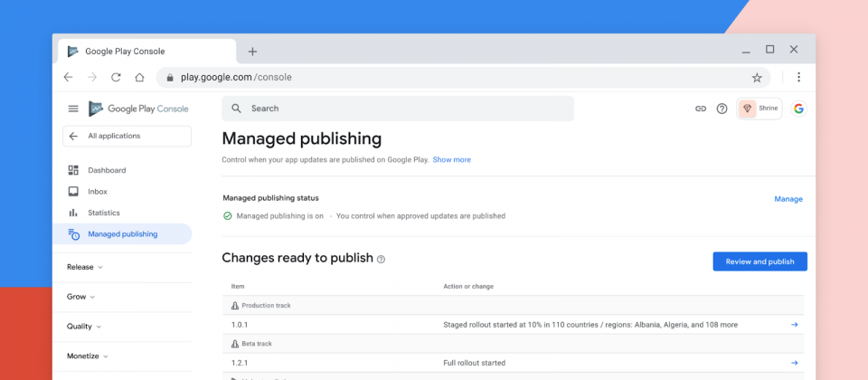Reload the page
This screenshot has width=868, height=380.
click(116, 78)
